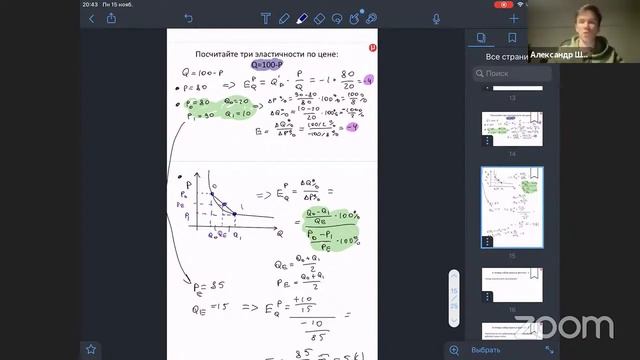Open page 15 thumbnail
Image resolution: width=640 pixels, height=360 pixels.
pos(512,207)
